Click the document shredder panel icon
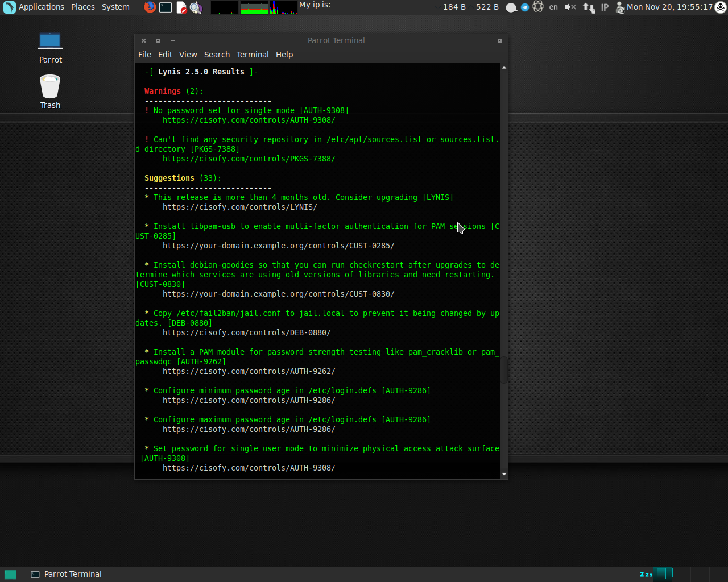 tap(182, 7)
